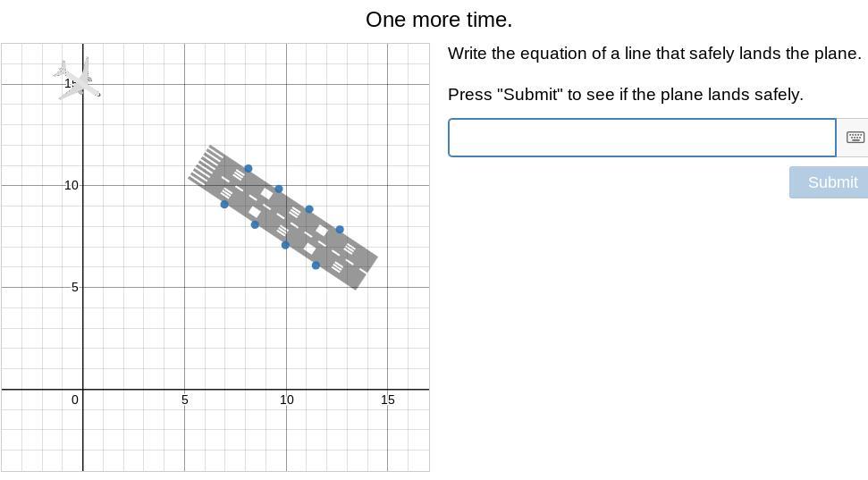Select rightmost blue point on runway's upper edge
This screenshot has width=868, height=480.
340,230
